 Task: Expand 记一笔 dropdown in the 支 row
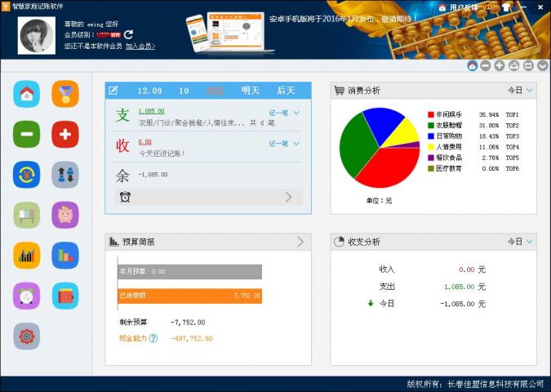pos(285,114)
